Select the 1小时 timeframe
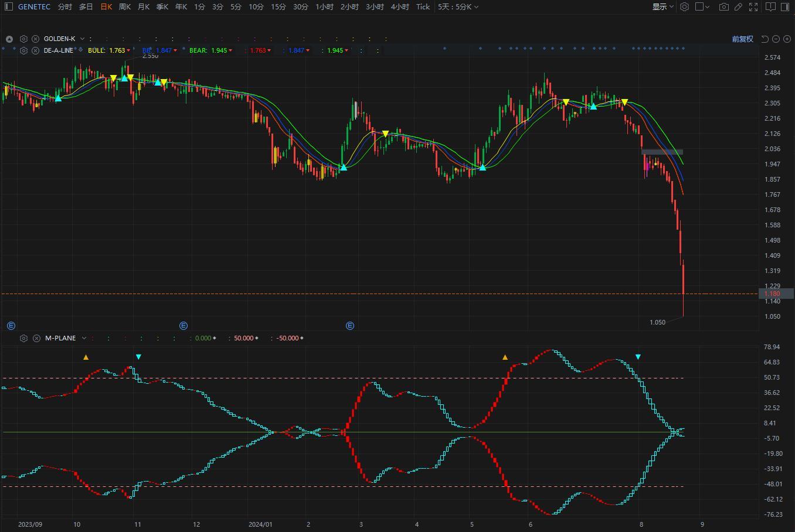 click(324, 6)
